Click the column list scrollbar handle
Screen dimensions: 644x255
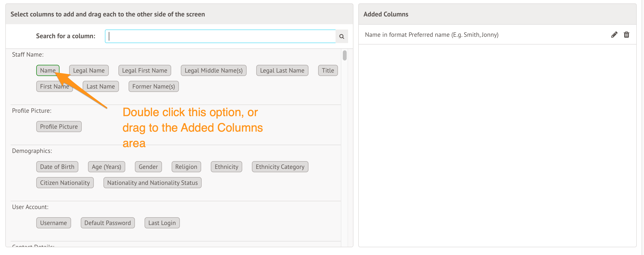[344, 56]
